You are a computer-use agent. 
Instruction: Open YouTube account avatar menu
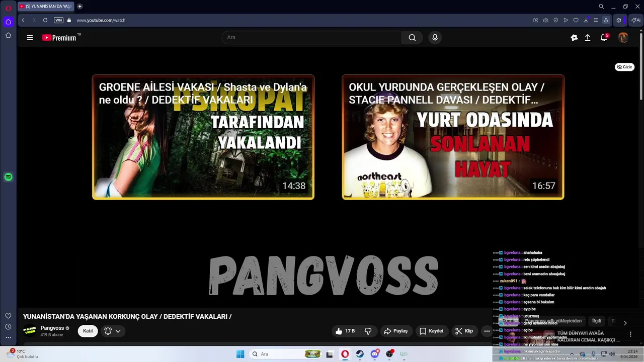click(x=623, y=38)
